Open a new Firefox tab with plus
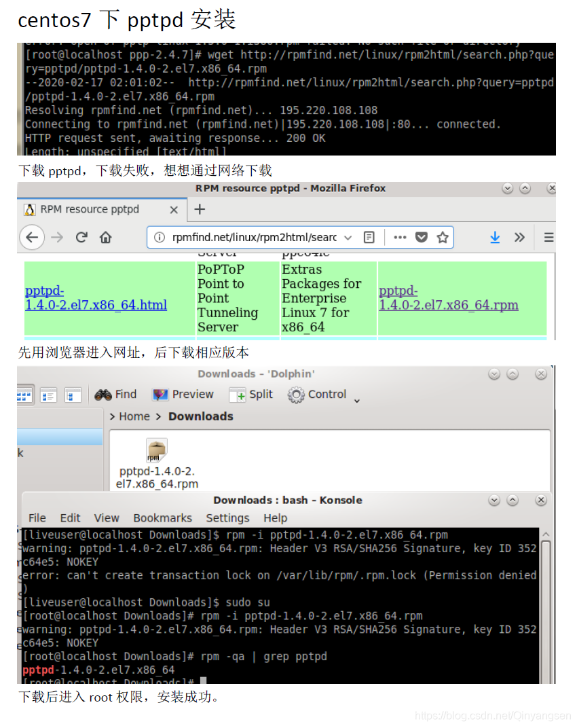Image resolution: width=577 pixels, height=728 pixels. tap(200, 209)
